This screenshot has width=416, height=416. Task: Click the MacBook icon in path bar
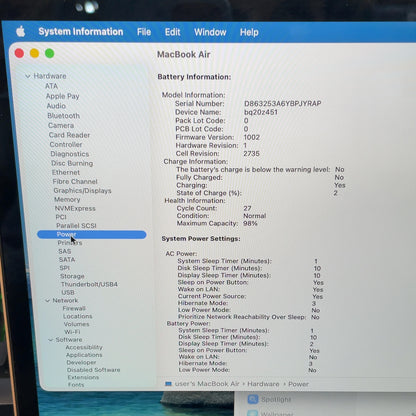(x=168, y=384)
